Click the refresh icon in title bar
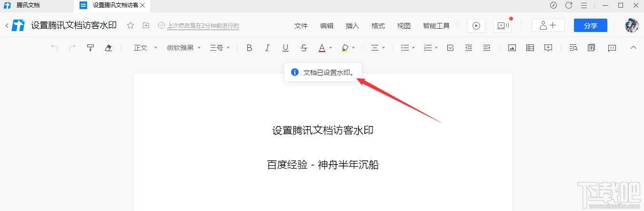Image resolution: width=644 pixels, height=211 pixels. (568, 5)
